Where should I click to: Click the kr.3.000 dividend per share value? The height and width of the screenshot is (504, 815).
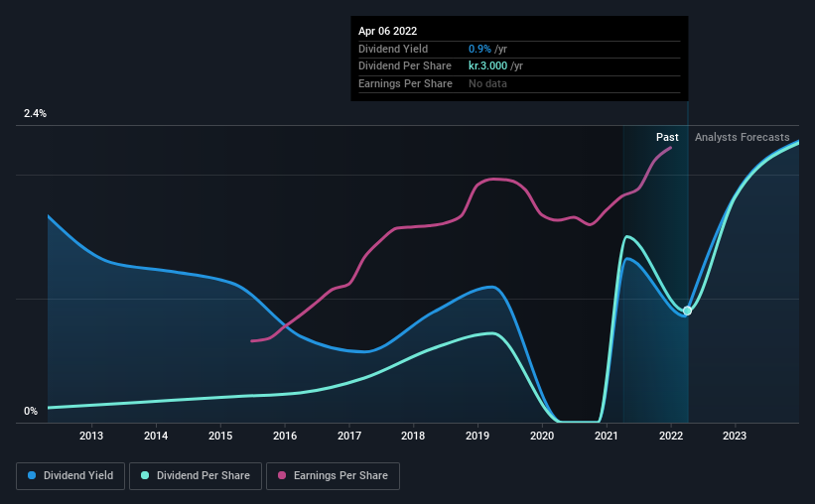487,66
